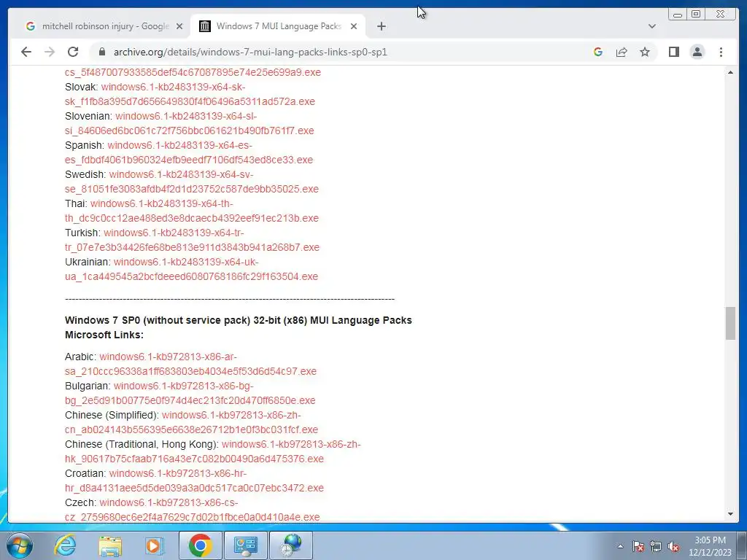747x560 pixels.
Task: Click the Croatian x86 language pack link
Action: coord(194,481)
